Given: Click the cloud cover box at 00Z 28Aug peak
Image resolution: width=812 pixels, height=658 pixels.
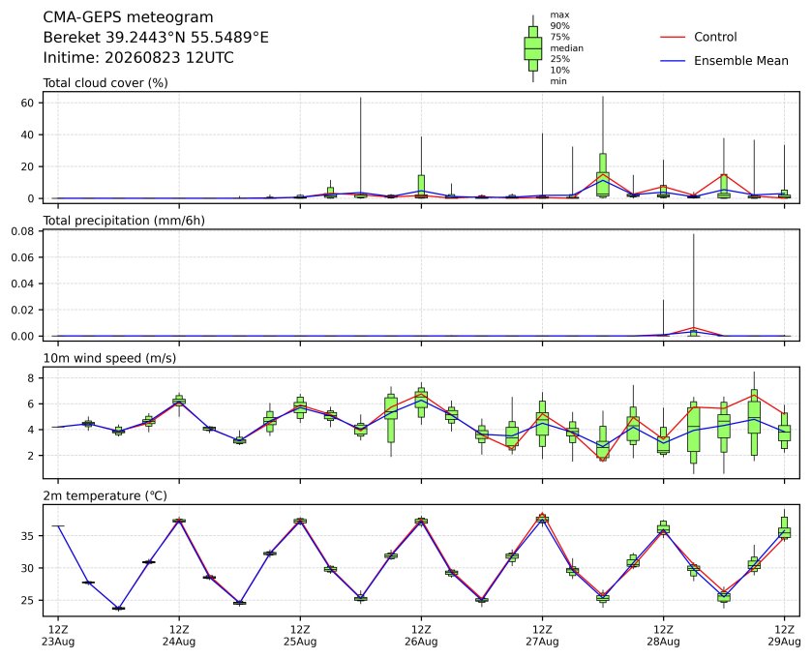Looking at the screenshot, I should pos(603,174).
